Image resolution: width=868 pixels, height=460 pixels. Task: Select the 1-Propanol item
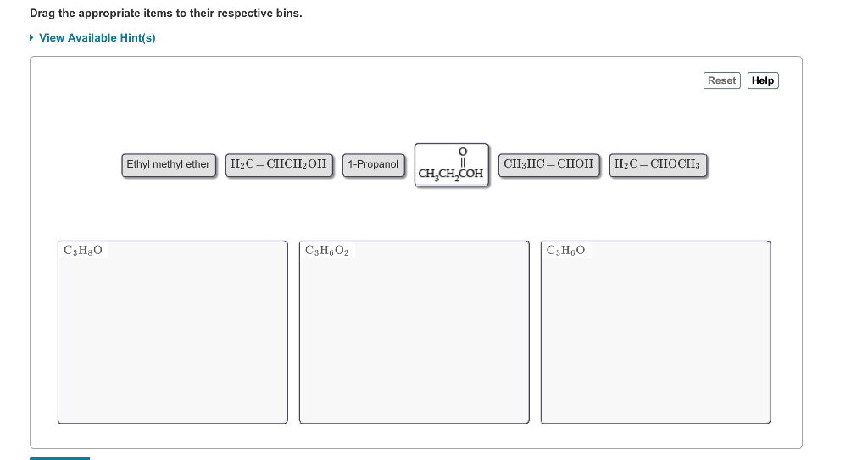coord(373,165)
